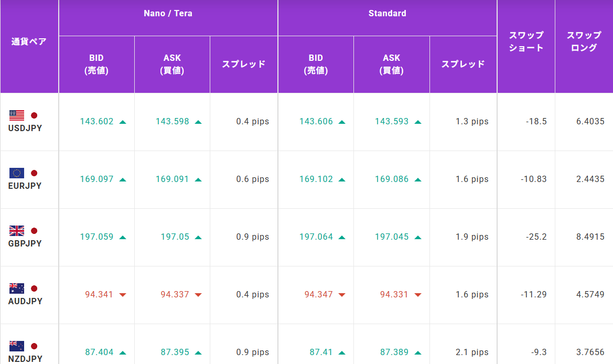613x364 pixels.
Task: Click the red down arrow next to 94.347
Action: tap(342, 295)
